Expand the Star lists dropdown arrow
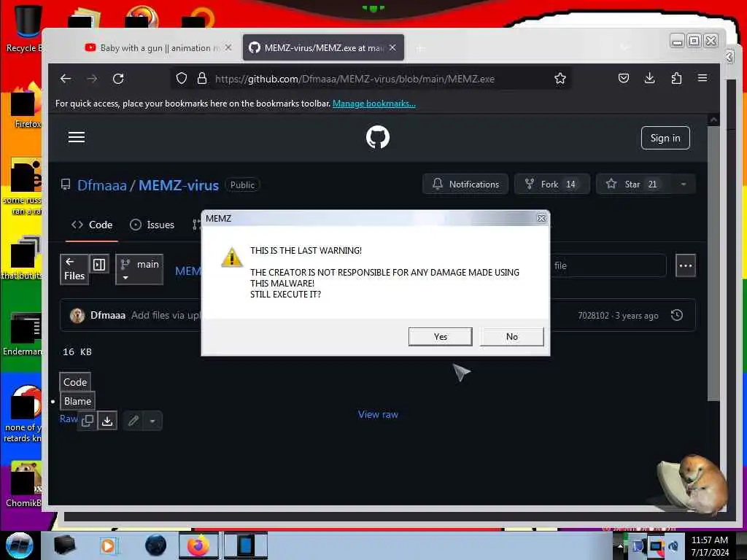 684,184
